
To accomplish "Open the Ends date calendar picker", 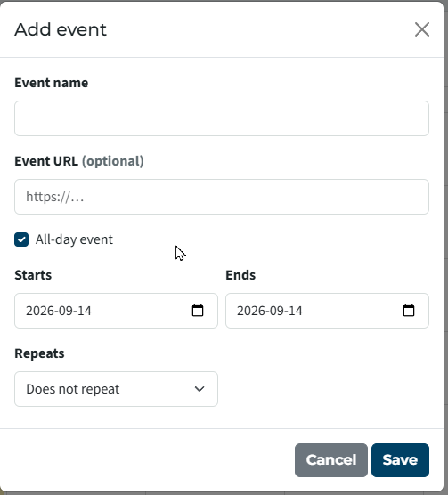I will (409, 311).
